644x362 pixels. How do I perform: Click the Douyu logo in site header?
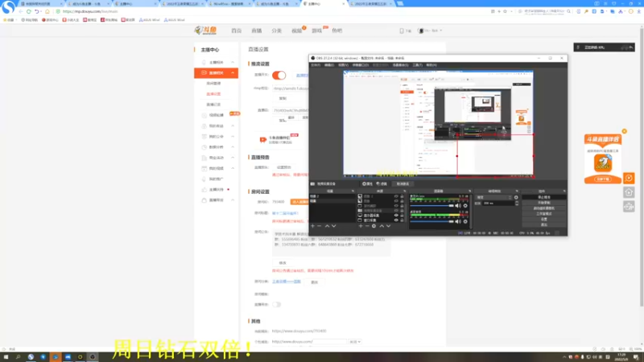pos(206,31)
